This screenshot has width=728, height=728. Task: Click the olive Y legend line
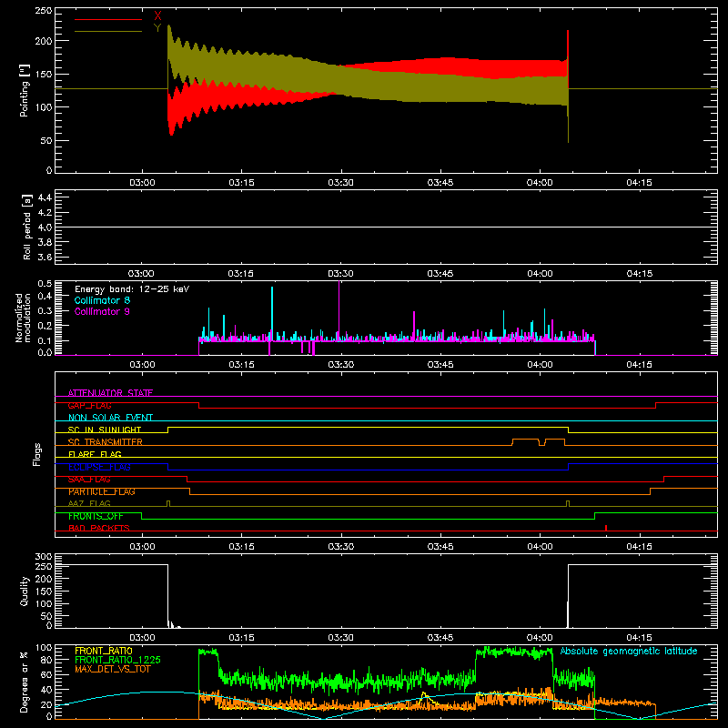click(x=108, y=32)
